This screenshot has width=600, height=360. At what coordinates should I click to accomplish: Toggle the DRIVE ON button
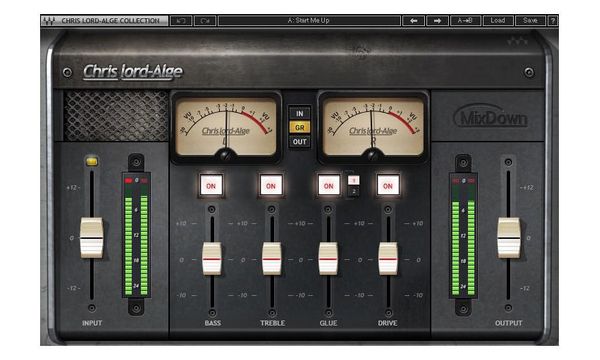coord(388,186)
